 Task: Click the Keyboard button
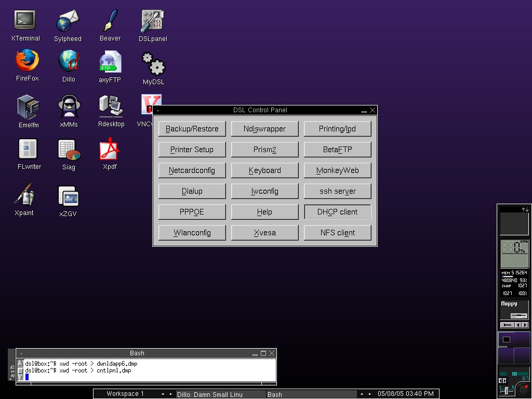(x=264, y=170)
